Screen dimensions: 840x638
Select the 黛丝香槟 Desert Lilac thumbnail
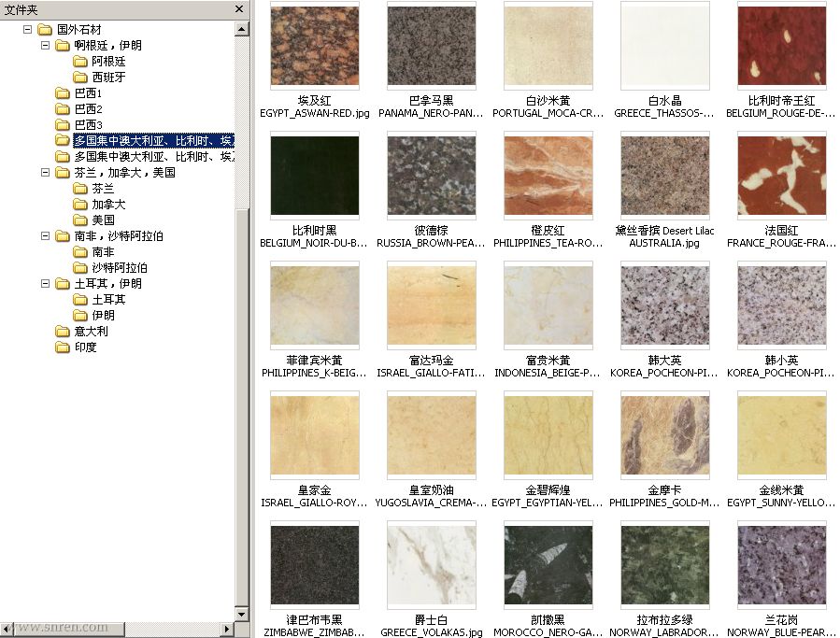(665, 176)
